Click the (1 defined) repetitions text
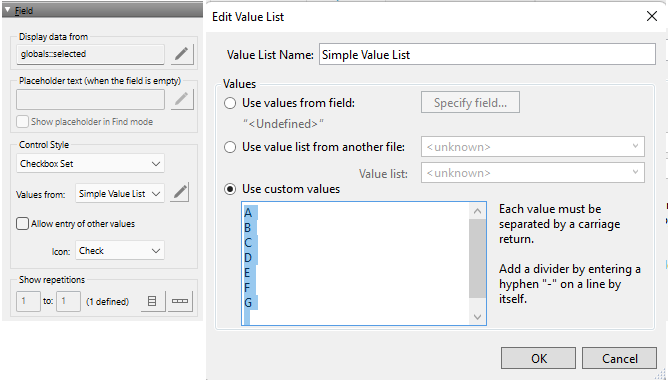The image size is (668, 381). coord(107,302)
